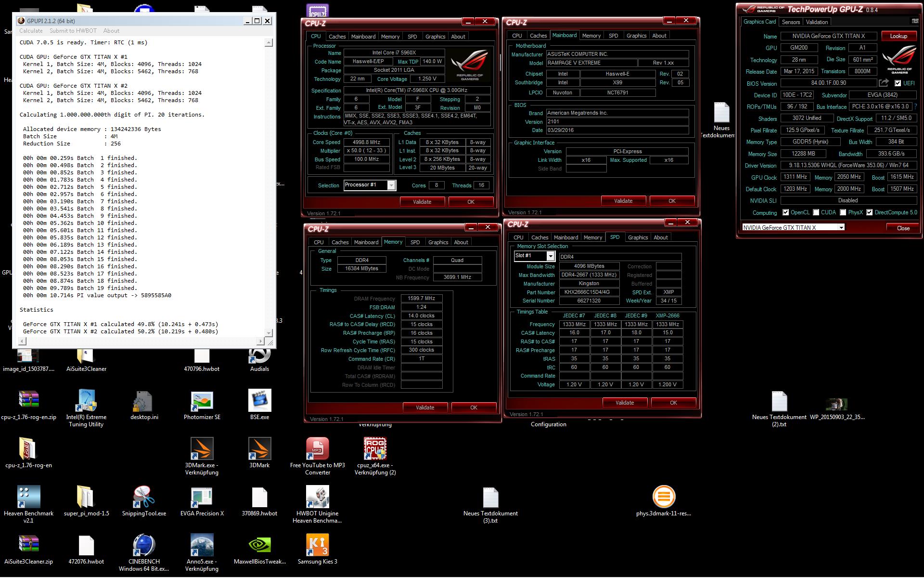The width and height of the screenshot is (924, 578).
Task: Toggle the UEFI checkbox in GPU-Z
Action: (898, 83)
